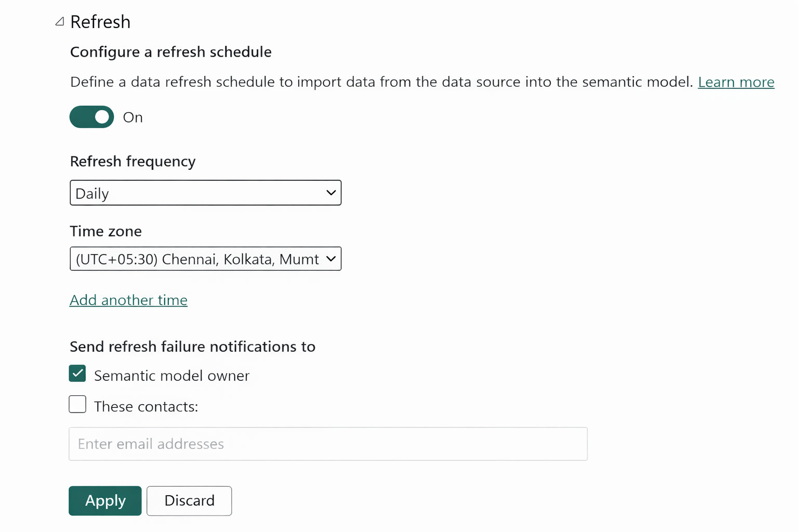Click the Configure a refresh schedule heading
This screenshot has height=532, width=798.
(171, 52)
